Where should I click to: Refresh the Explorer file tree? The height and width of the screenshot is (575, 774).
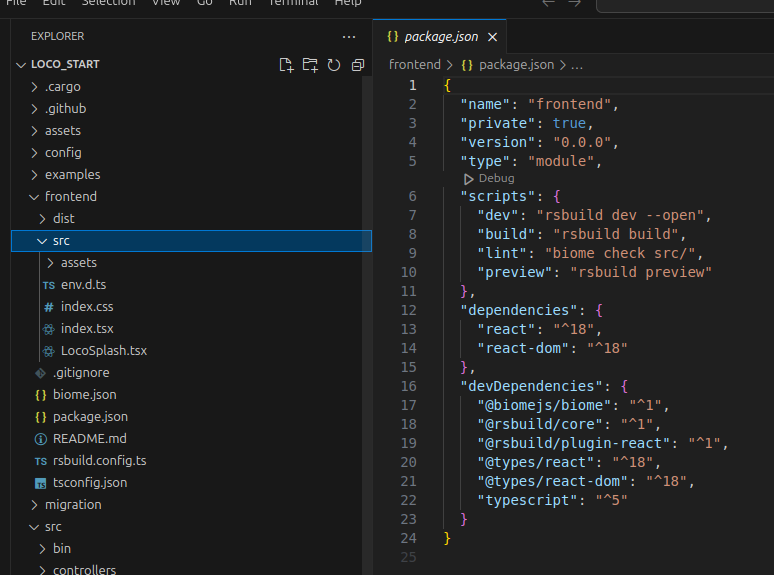[x=333, y=65]
